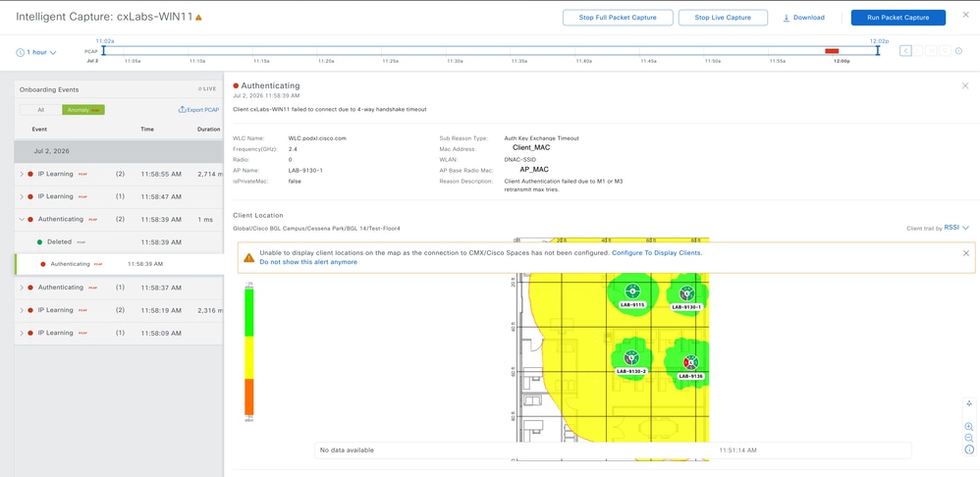The width and height of the screenshot is (980, 477).
Task: Click the Configure To Display Clients link
Action: [x=657, y=253]
